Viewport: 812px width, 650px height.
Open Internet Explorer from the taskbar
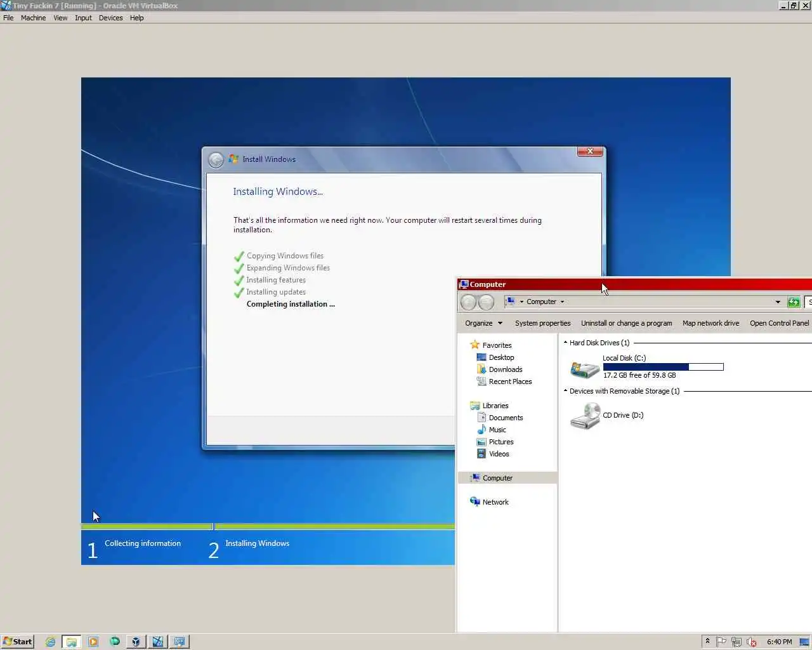[50, 642]
